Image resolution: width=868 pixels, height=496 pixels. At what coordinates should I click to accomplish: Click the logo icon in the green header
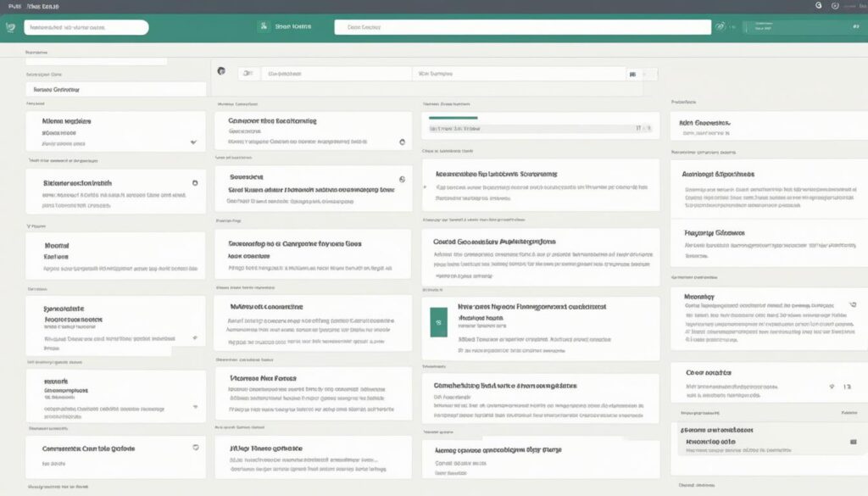(x=10, y=27)
